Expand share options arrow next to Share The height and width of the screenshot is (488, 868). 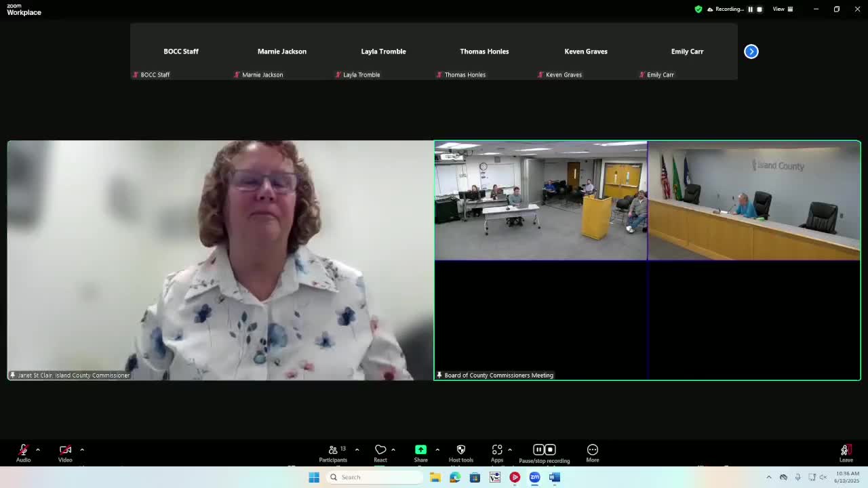click(437, 449)
